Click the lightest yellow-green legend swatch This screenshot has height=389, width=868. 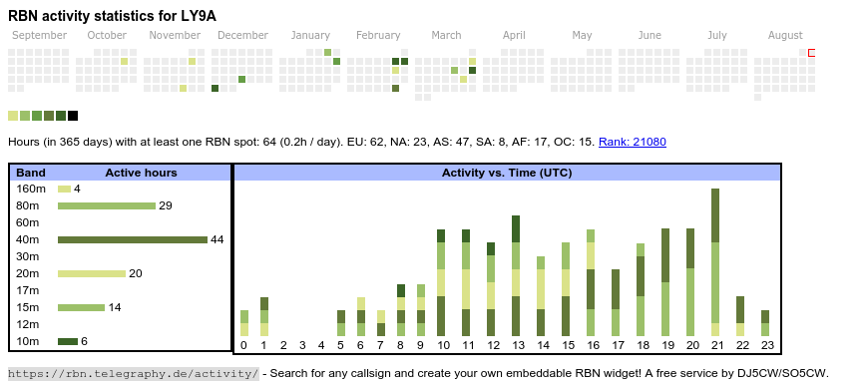coord(13,116)
